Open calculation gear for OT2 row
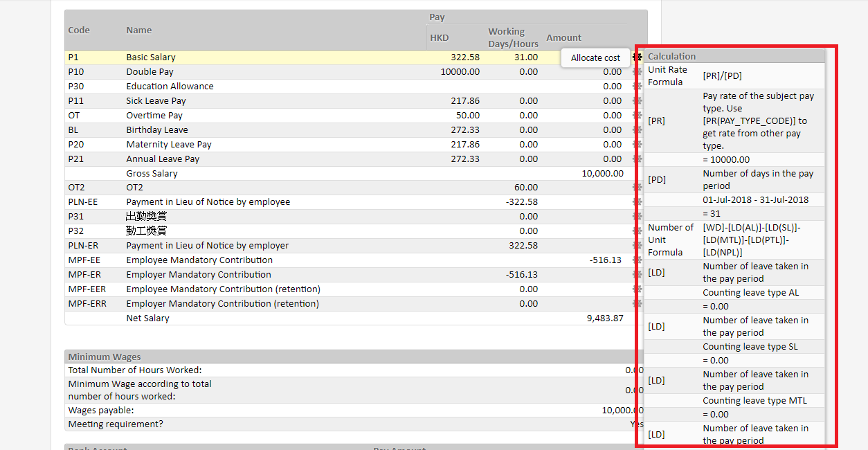The height and width of the screenshot is (450, 868). 638,188
